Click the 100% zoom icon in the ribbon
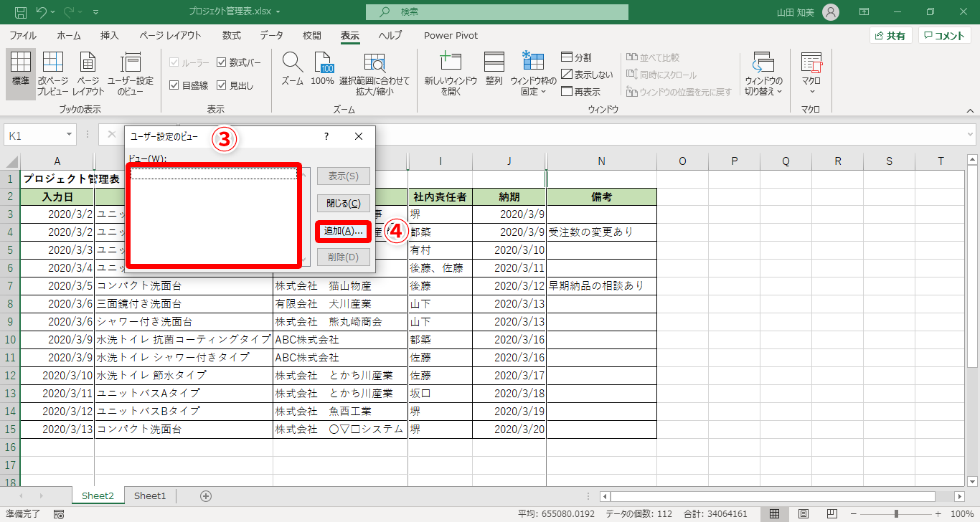 tap(323, 70)
